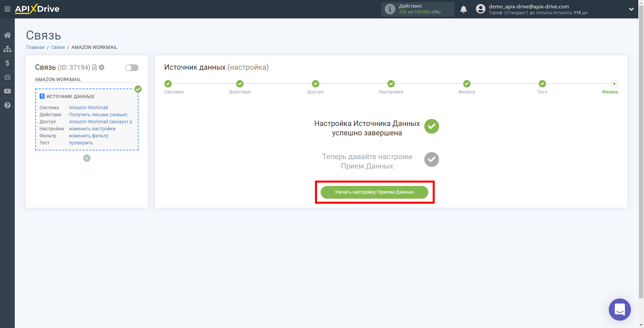This screenshot has height=328, width=644.
Task: Toggle the connection on/off switch
Action: (132, 68)
